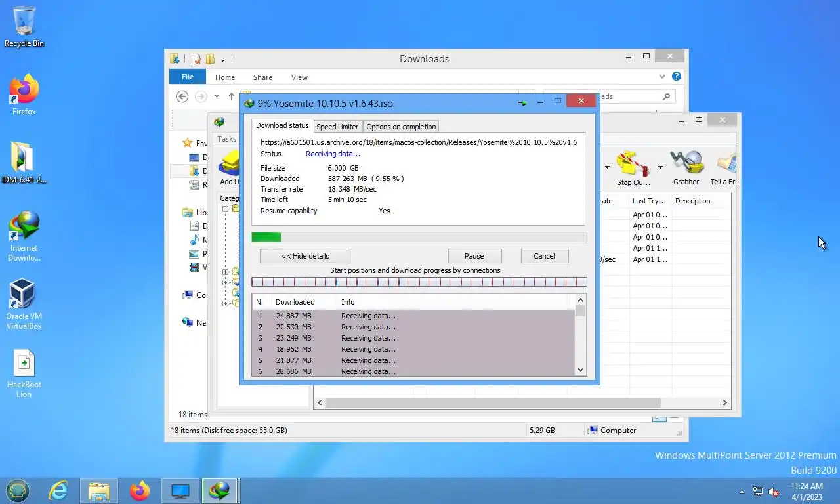The width and height of the screenshot is (840, 504).
Task: Collapse the top IDM Categories tree node
Action: pyautogui.click(x=225, y=209)
